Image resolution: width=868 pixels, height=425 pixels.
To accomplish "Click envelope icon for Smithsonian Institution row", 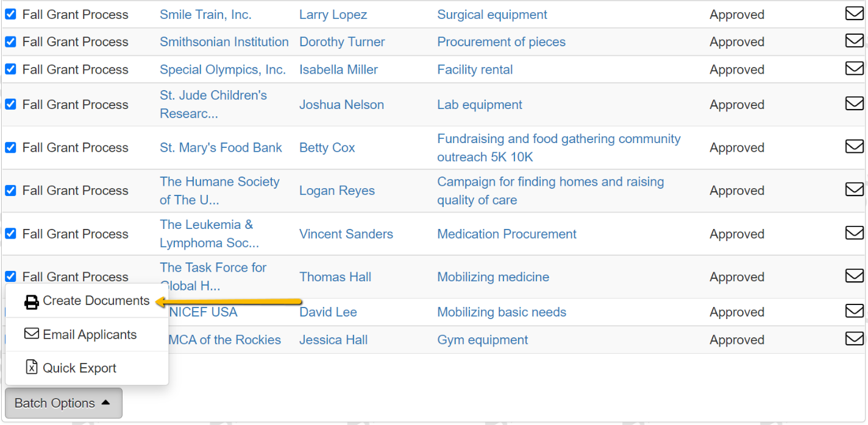I will coord(854,41).
